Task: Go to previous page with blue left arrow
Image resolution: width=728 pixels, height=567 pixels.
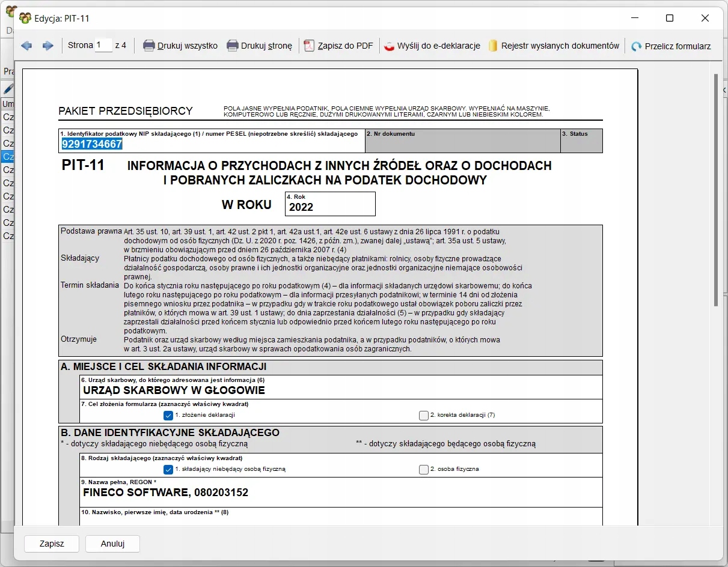Action: tap(26, 46)
